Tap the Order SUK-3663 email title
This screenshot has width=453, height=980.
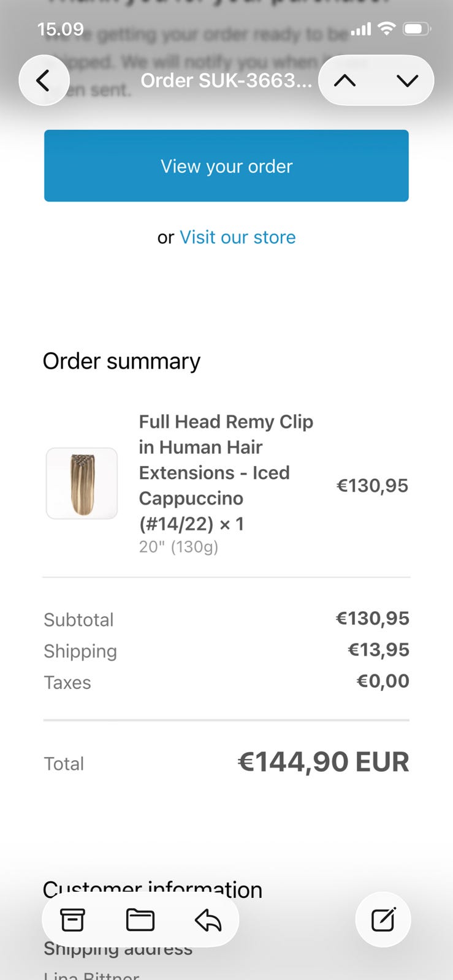(x=226, y=80)
